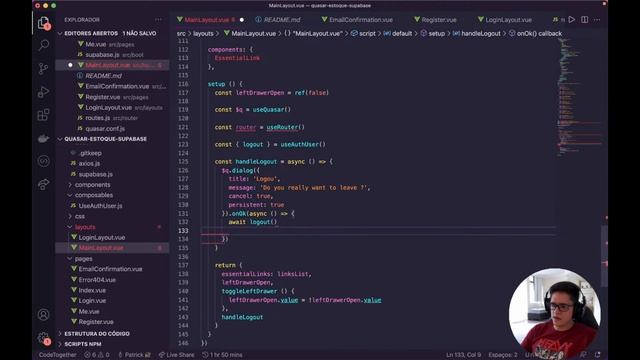Click the code minimap overview
Screen dimensions: 640x360
point(580,98)
